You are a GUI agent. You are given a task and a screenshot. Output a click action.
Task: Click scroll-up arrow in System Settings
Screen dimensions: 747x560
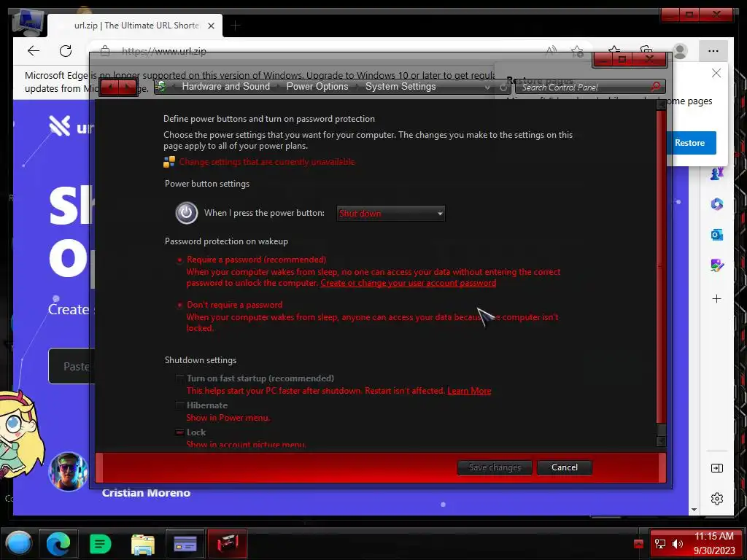[x=661, y=105]
